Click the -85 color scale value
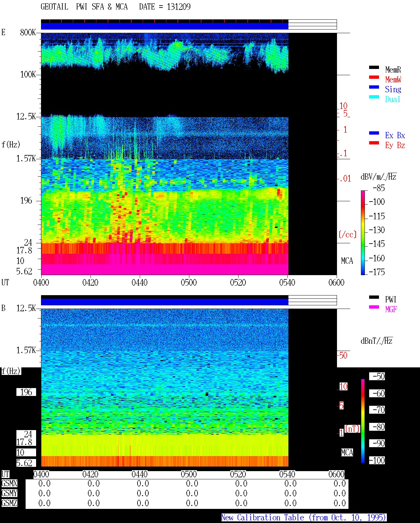The width and height of the screenshot is (420, 523). tap(379, 188)
